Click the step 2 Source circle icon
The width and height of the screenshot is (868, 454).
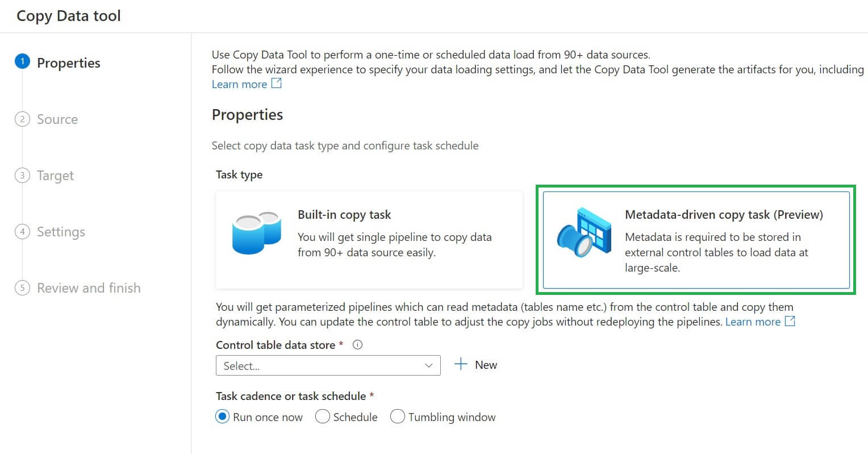22,119
